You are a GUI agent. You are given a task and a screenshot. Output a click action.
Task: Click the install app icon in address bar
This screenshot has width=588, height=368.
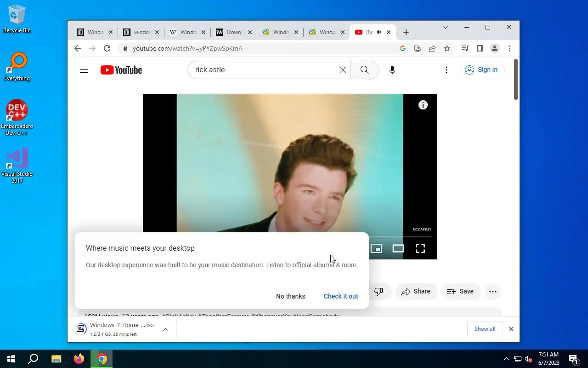pyautogui.click(x=418, y=48)
